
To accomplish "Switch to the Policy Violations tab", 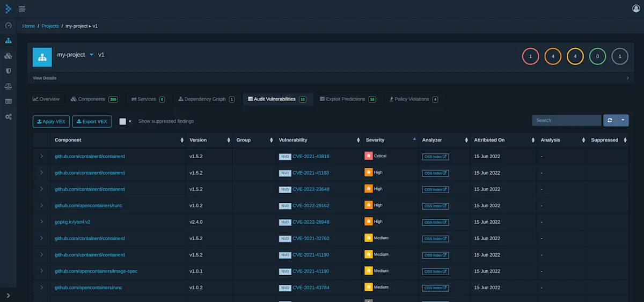I will (x=414, y=99).
